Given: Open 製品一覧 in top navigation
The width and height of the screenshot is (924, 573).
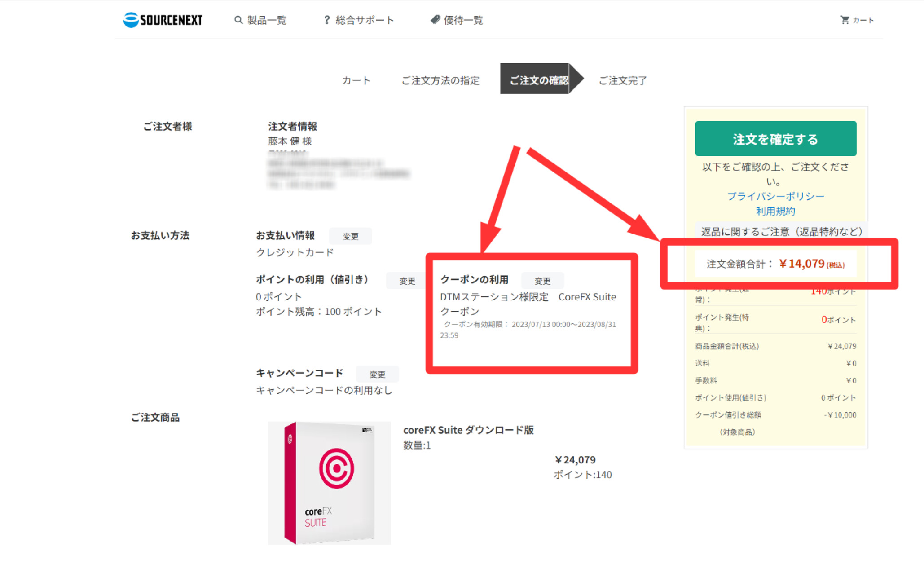Looking at the screenshot, I should [267, 20].
